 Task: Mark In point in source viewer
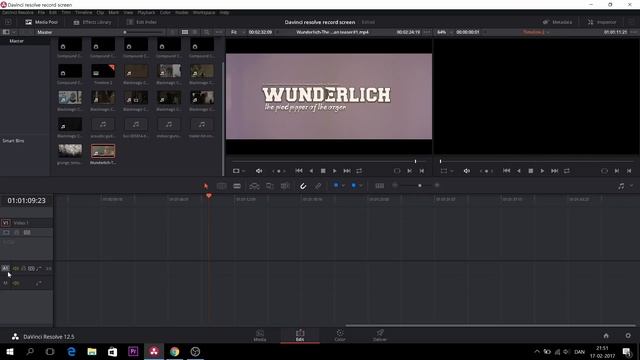(409, 171)
